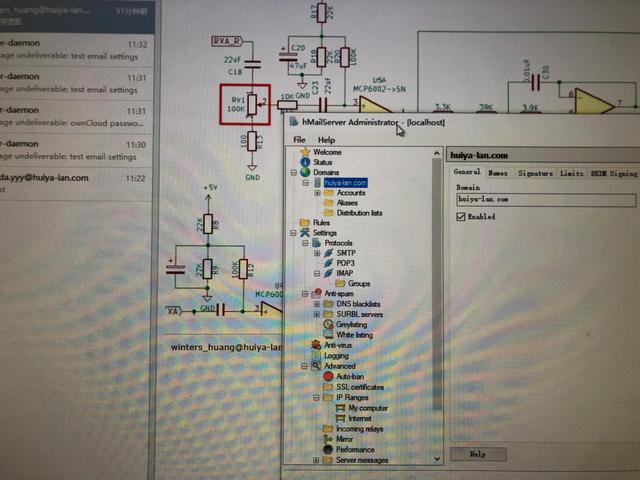Viewport: 640px width, 480px height.
Task: Collapse the Protocols node
Action: click(x=305, y=243)
